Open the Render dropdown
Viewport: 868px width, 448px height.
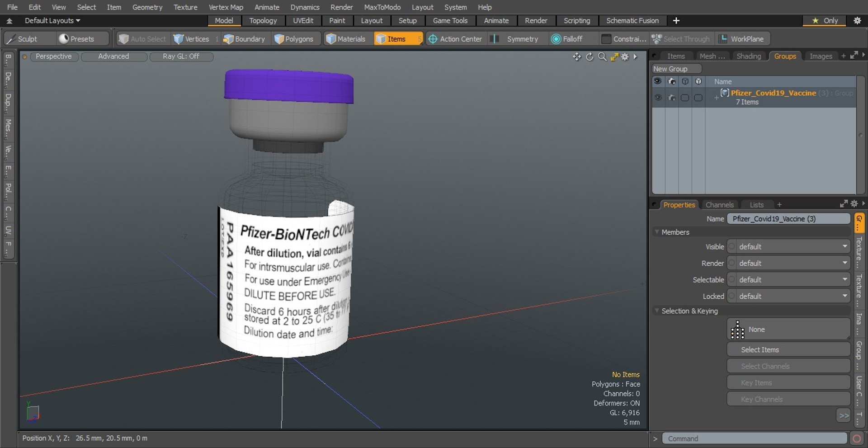coord(788,263)
